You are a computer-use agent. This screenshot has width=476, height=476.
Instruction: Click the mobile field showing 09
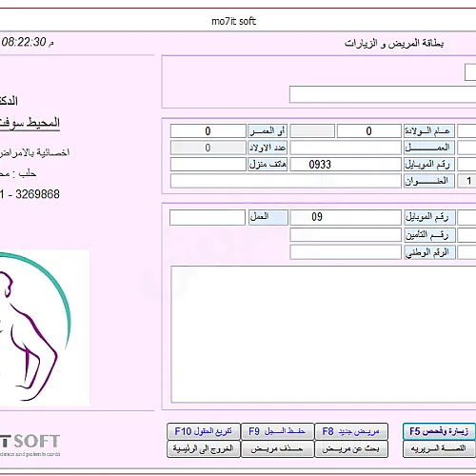tap(346, 217)
